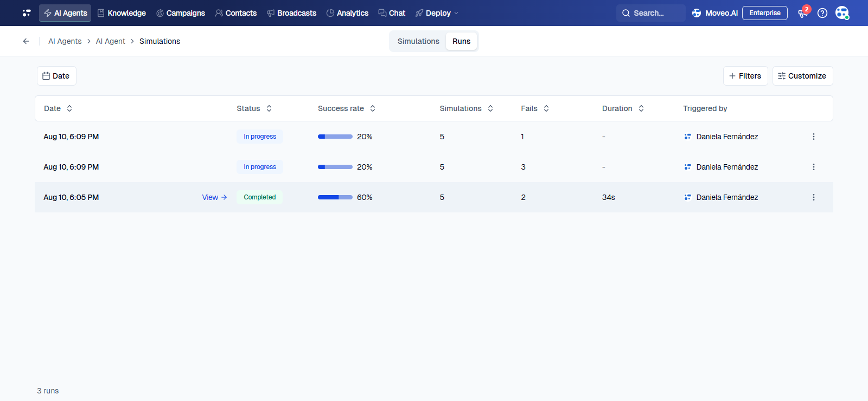Go back using the left arrow
The height and width of the screenshot is (401, 868).
[26, 41]
